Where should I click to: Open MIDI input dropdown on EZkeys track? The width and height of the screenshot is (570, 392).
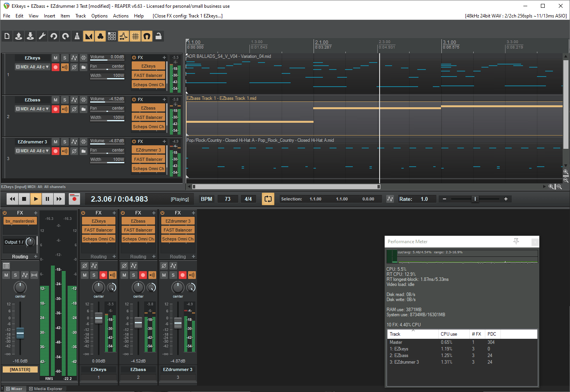[33, 67]
